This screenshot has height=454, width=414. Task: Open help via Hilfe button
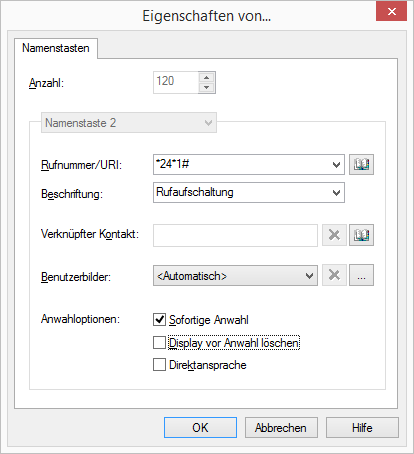[362, 427]
